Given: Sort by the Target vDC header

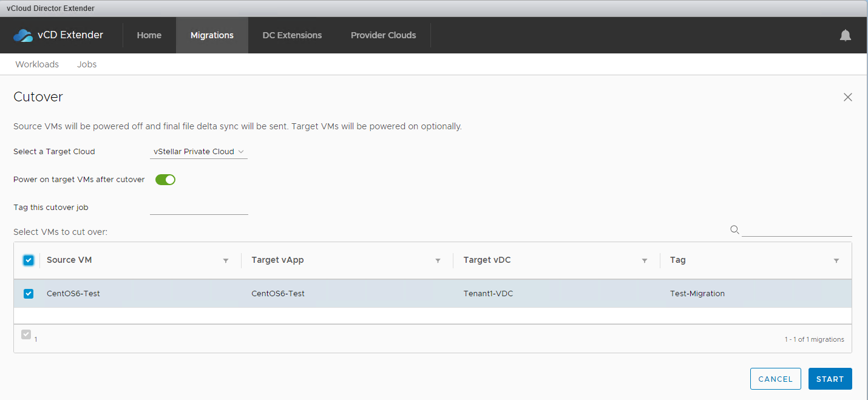Looking at the screenshot, I should 487,260.
